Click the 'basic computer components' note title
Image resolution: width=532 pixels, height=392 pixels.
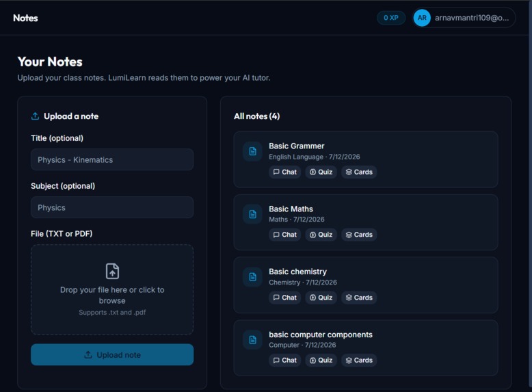tap(321, 335)
